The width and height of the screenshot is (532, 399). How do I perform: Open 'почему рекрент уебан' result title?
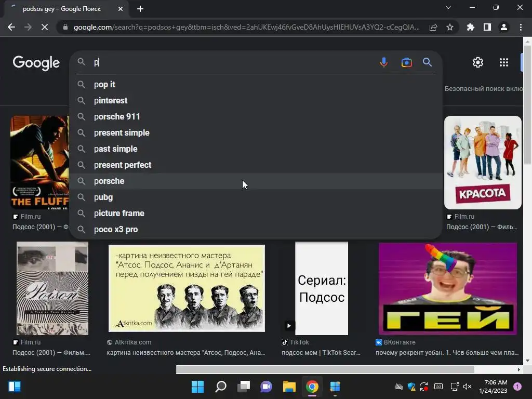coord(447,353)
